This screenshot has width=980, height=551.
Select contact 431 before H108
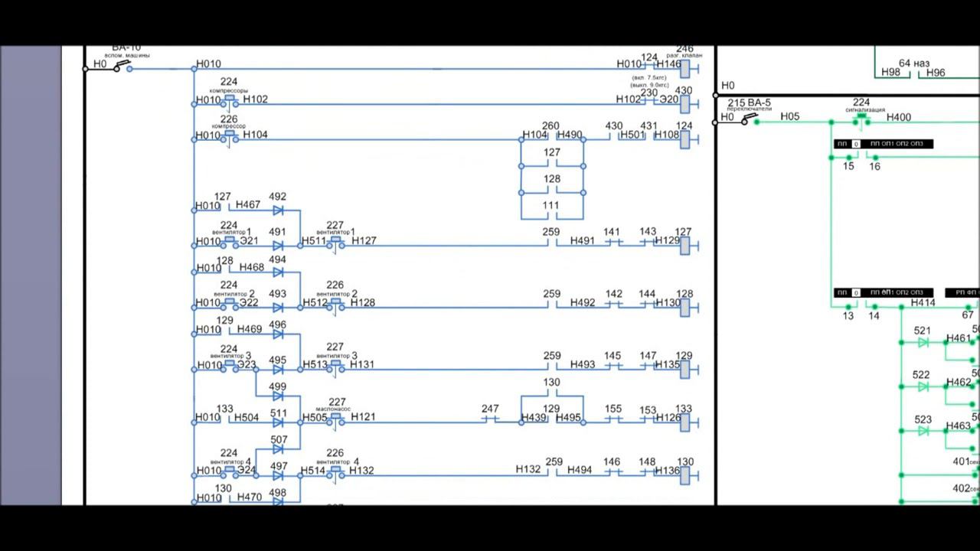[x=648, y=136]
